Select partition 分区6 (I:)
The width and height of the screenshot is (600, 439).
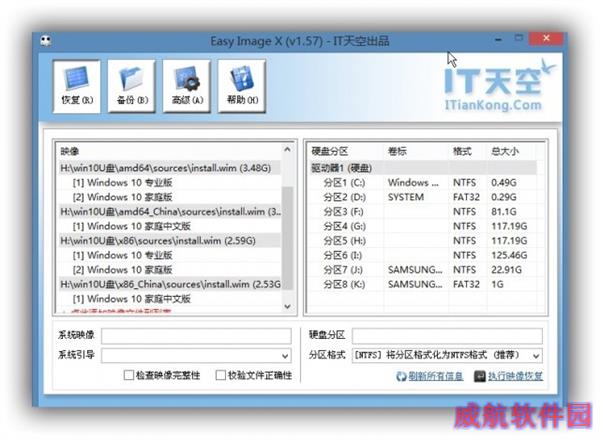click(342, 255)
